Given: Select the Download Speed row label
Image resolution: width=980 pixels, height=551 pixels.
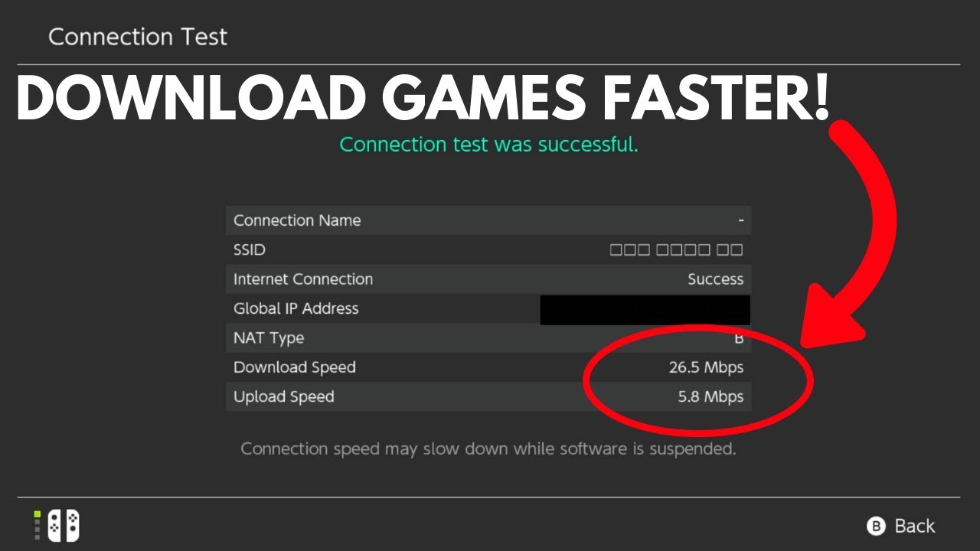Looking at the screenshot, I should pyautogui.click(x=295, y=367).
